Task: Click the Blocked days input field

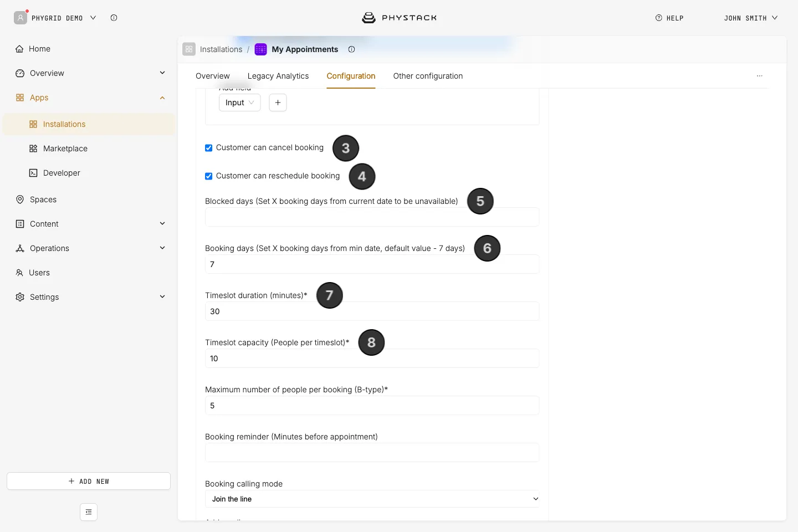Action: tap(372, 217)
